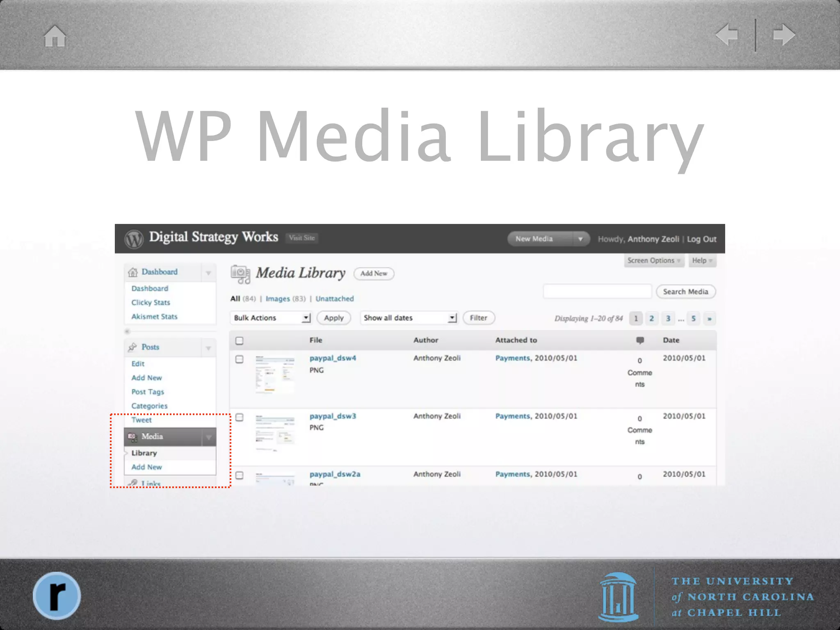
Task: Open Posts Add New menu item
Action: [x=146, y=378]
